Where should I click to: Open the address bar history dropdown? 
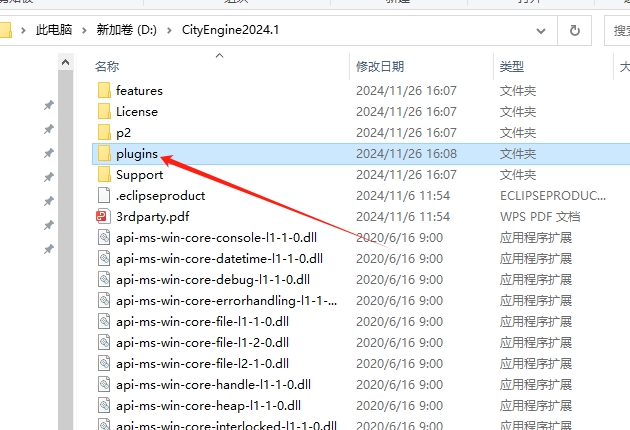click(x=541, y=31)
